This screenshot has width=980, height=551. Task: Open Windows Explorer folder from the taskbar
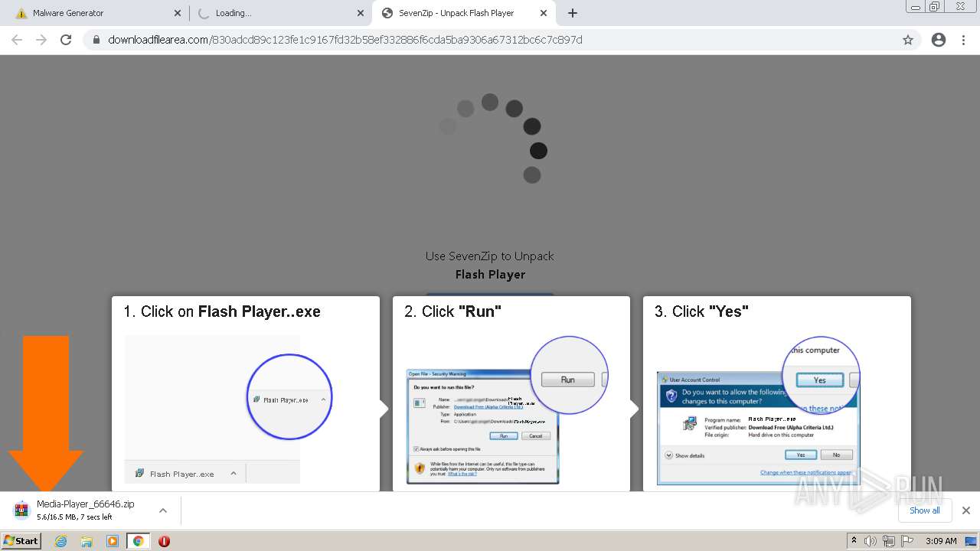(x=87, y=541)
